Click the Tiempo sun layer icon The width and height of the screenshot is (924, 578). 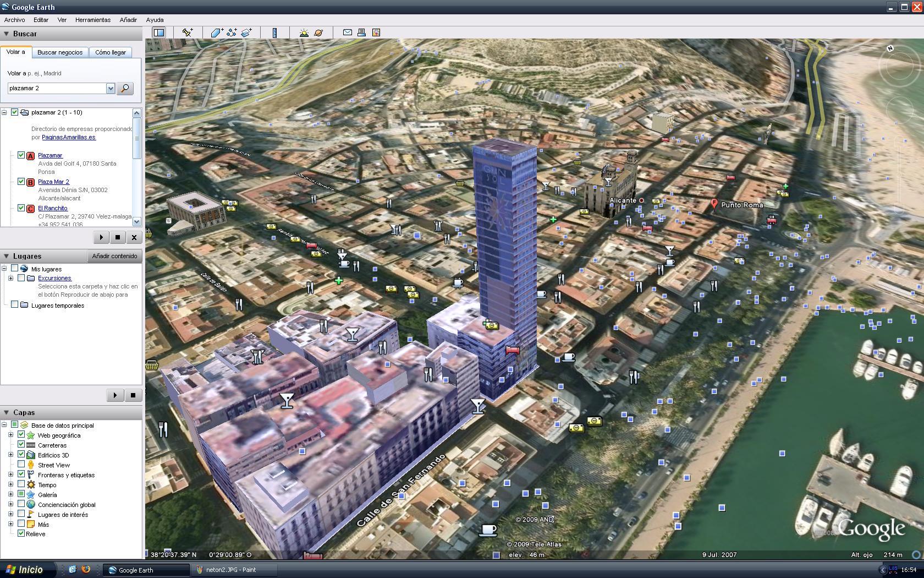[x=31, y=485]
